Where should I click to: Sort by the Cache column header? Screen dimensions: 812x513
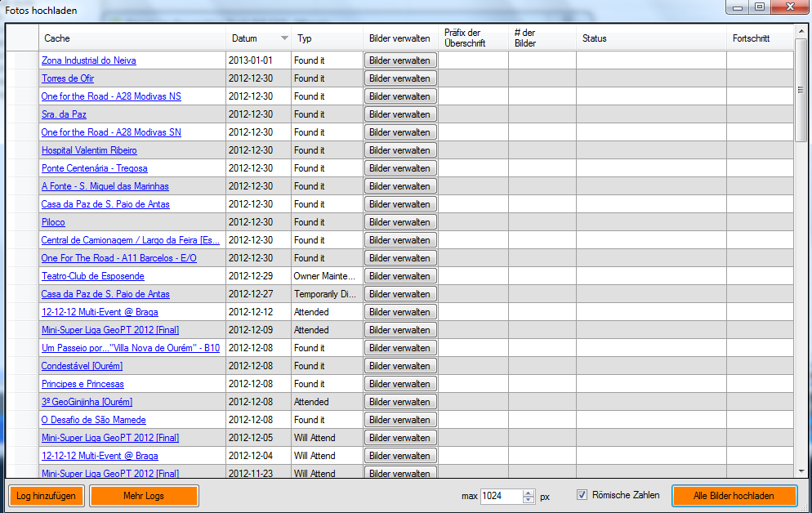[131, 38]
